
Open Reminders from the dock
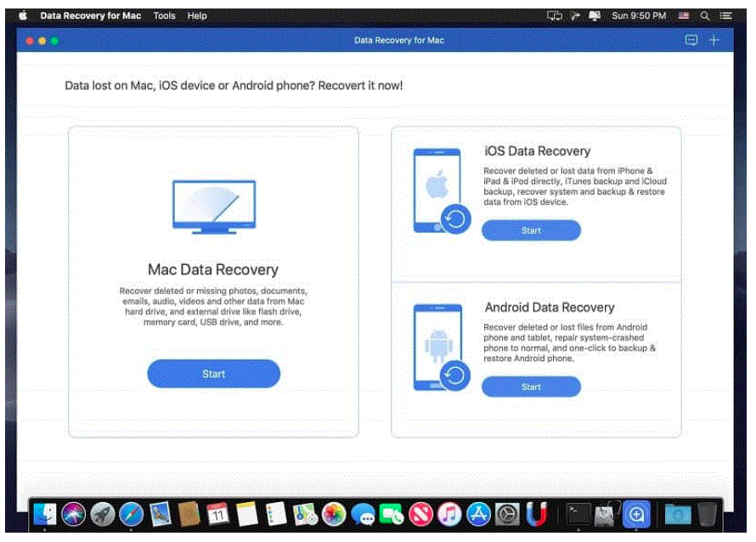276,515
